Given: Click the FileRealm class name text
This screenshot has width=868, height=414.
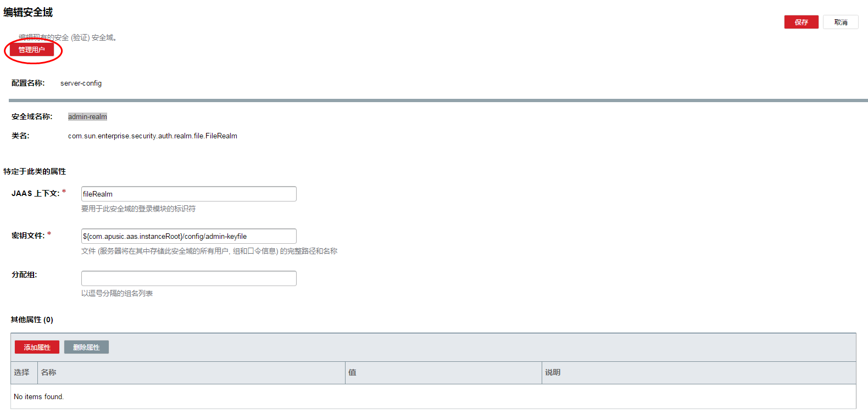Looking at the screenshot, I should [152, 136].
